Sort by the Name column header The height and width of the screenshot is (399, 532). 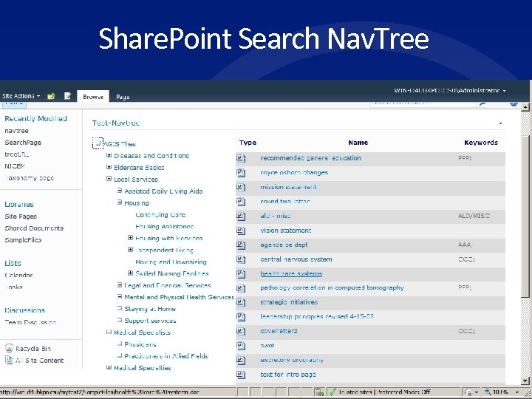click(x=358, y=143)
